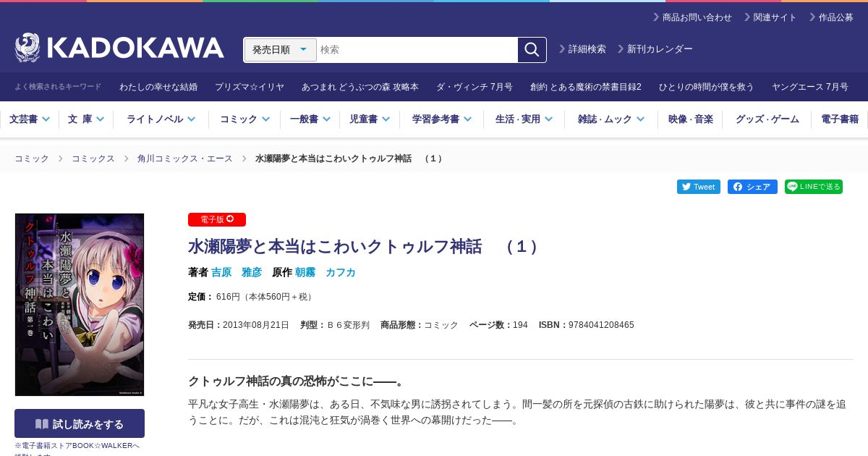Click the heading クトゥルフ神話の真の恐怖がここに
868x456 pixels.
296,381
